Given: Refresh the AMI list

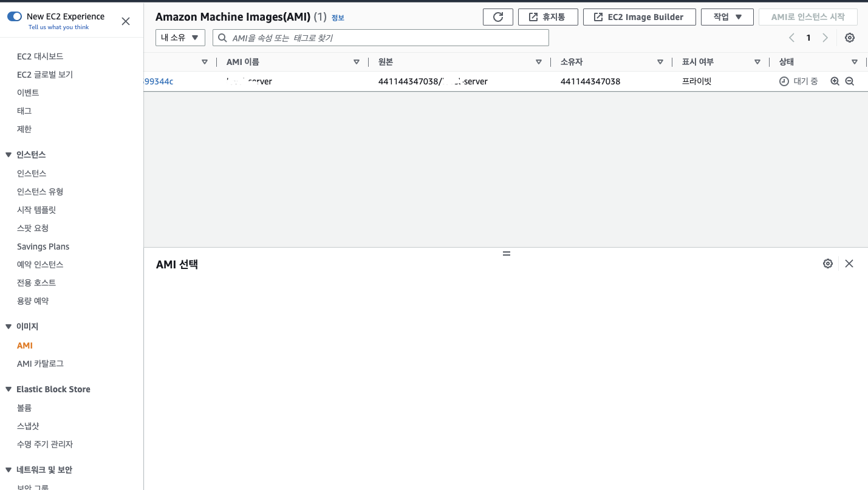Looking at the screenshot, I should tap(498, 17).
